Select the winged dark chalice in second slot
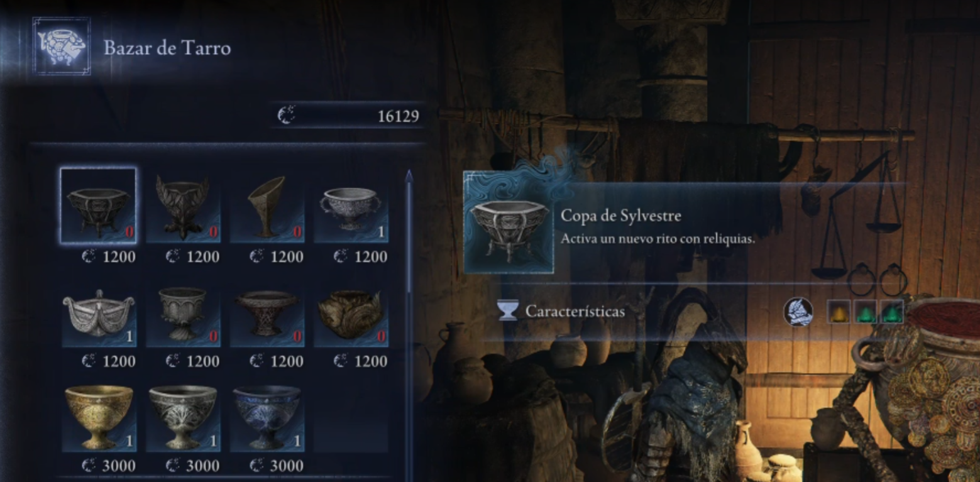 click(x=183, y=206)
